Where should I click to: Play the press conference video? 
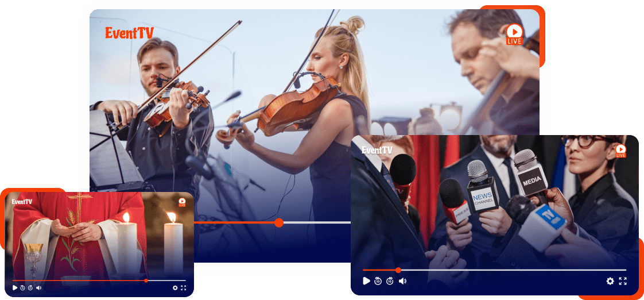(x=366, y=281)
